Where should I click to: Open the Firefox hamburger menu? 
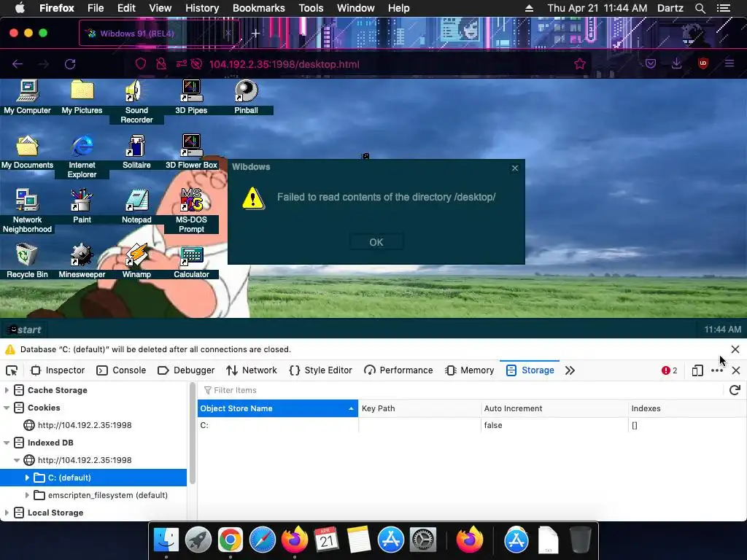[x=729, y=63]
